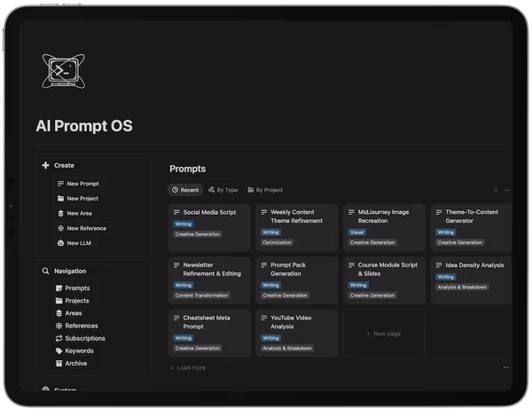
Task: Open the MidJourney Image Recreation card
Action: coord(384,227)
